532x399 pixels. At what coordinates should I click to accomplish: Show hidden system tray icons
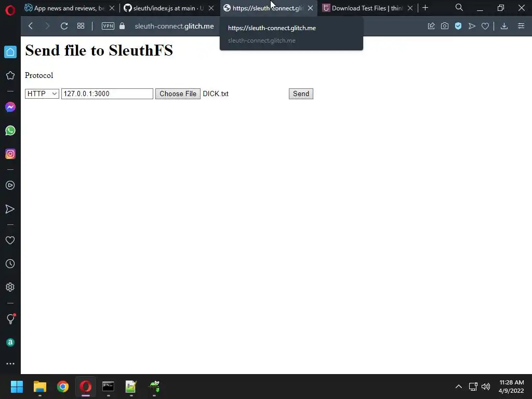coord(458,387)
